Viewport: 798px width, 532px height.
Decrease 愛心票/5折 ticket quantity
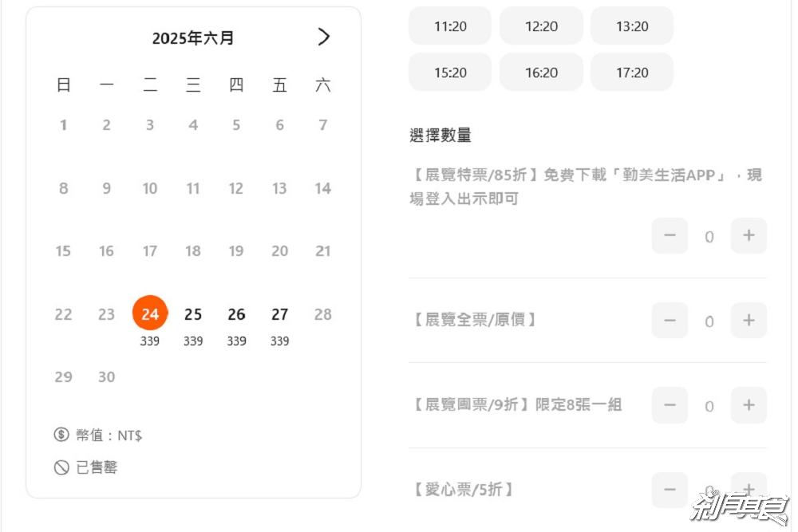click(670, 489)
